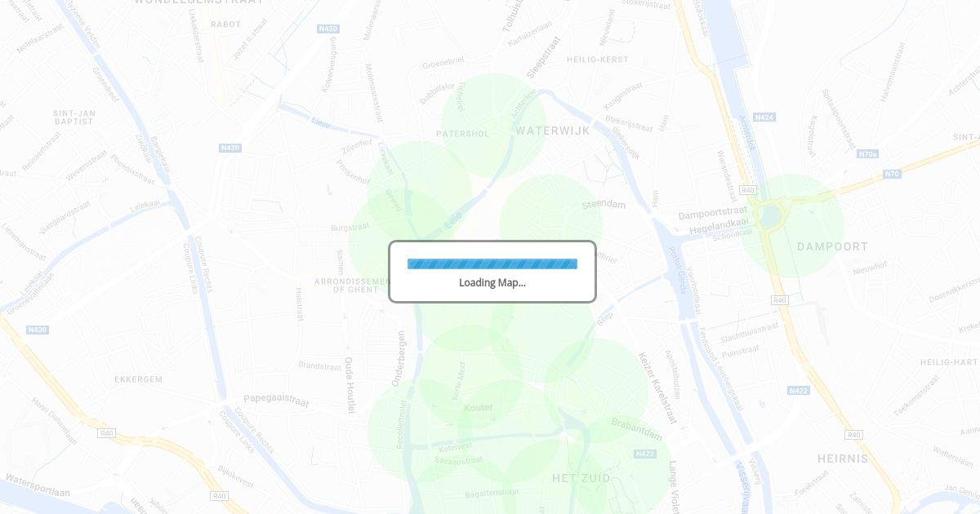Click the Dampoort roundabout water feature
The width and height of the screenshot is (980, 514).
coord(769,216)
